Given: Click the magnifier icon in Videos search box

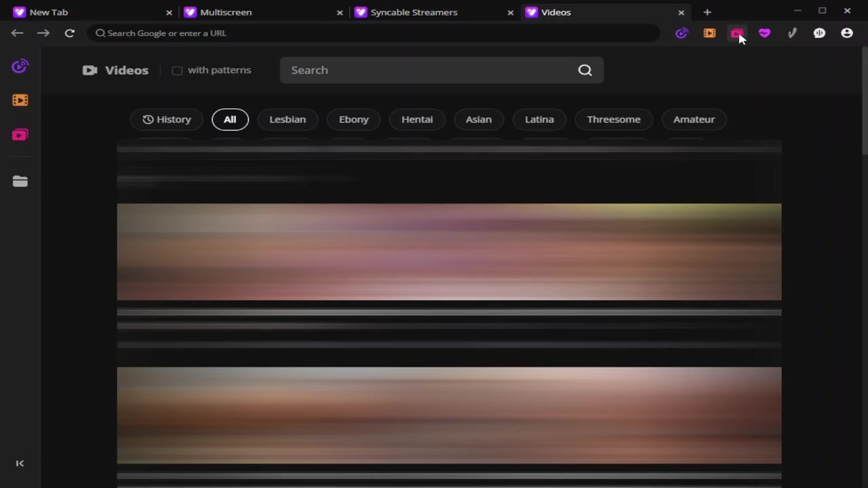Looking at the screenshot, I should click(585, 70).
